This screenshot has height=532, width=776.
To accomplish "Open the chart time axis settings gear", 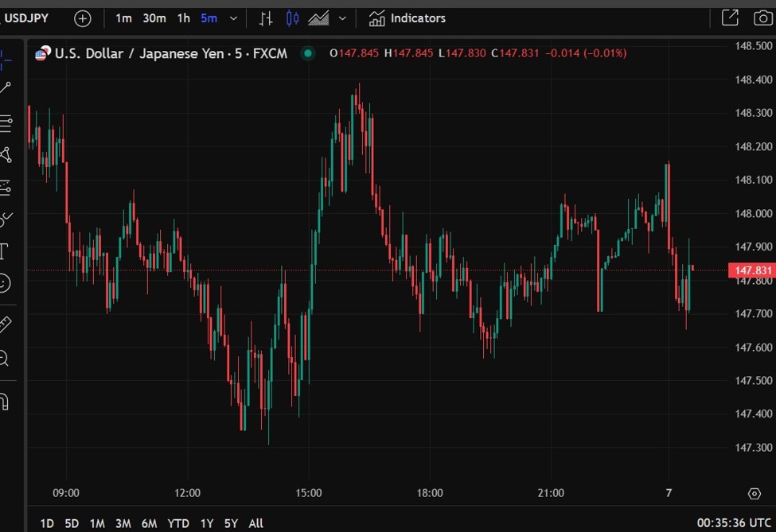I will (x=755, y=494).
